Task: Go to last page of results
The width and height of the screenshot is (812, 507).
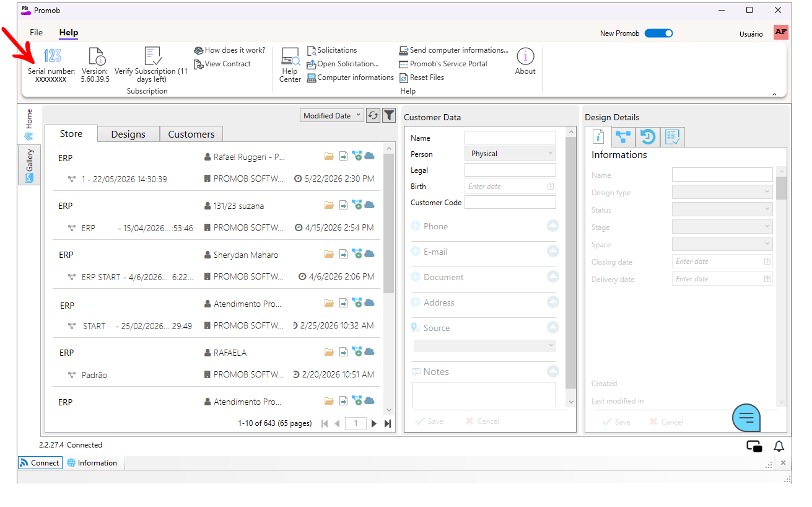Action: [388, 424]
